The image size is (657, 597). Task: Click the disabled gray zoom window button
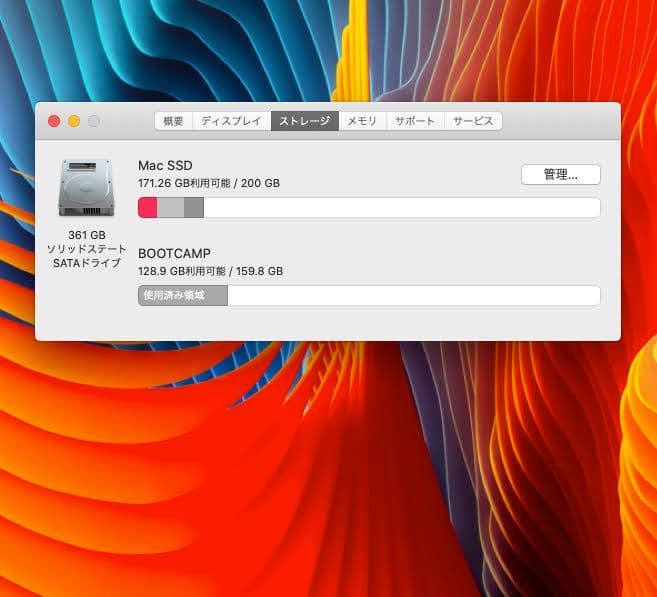pos(94,121)
